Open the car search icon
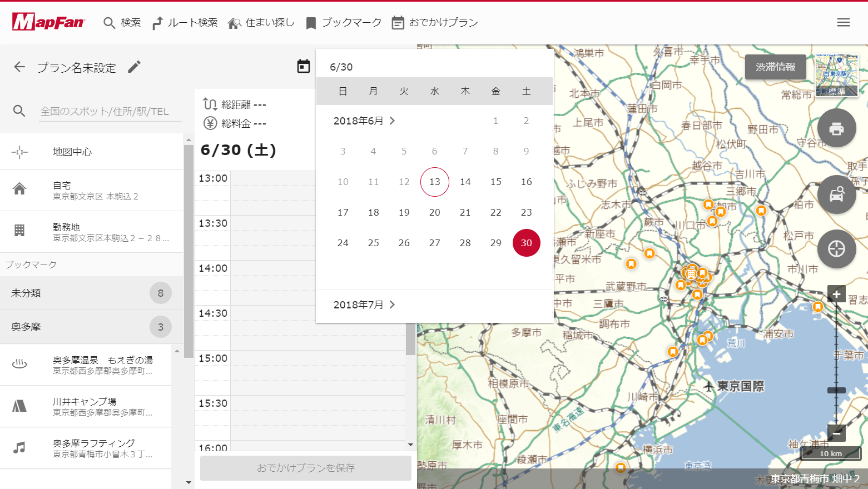 837,194
